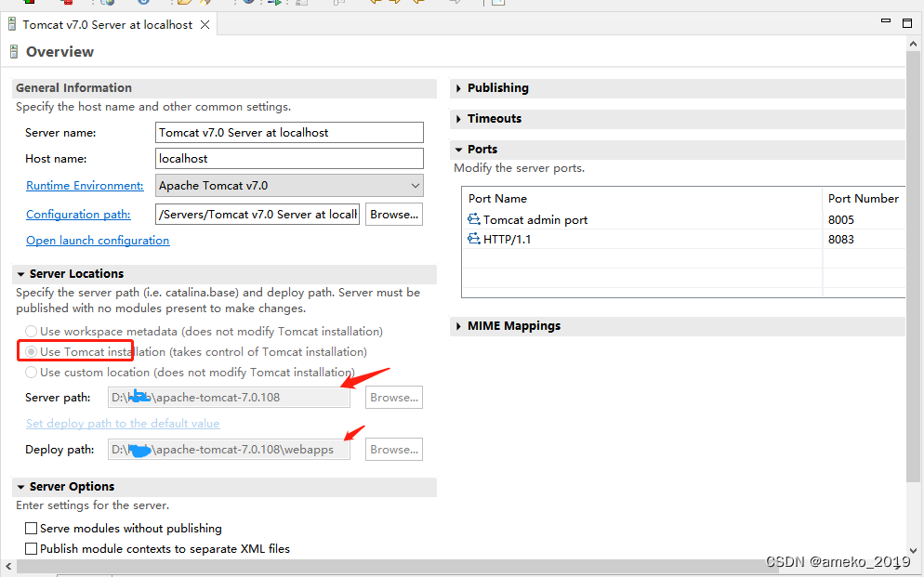This screenshot has height=577, width=924.
Task: Expand the MIME Mappings section
Action: point(458,326)
